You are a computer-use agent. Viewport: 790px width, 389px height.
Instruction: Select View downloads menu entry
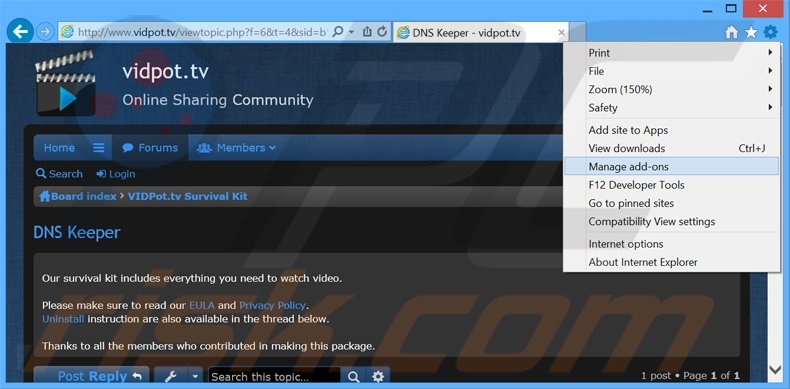(x=671, y=148)
